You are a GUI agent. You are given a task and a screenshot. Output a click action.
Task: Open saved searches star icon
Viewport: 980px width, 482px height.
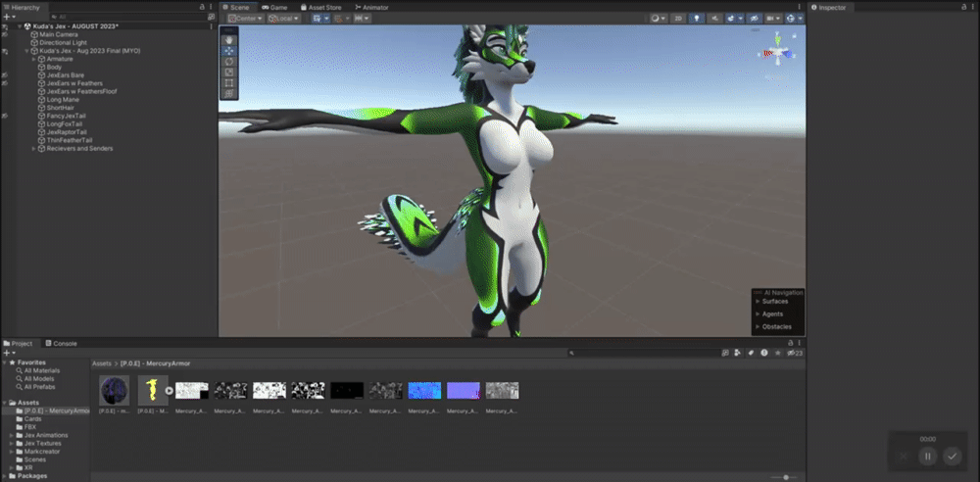click(x=778, y=354)
